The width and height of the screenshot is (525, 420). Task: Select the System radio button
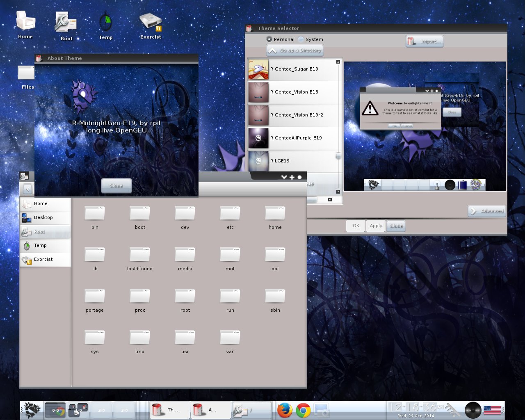point(310,39)
